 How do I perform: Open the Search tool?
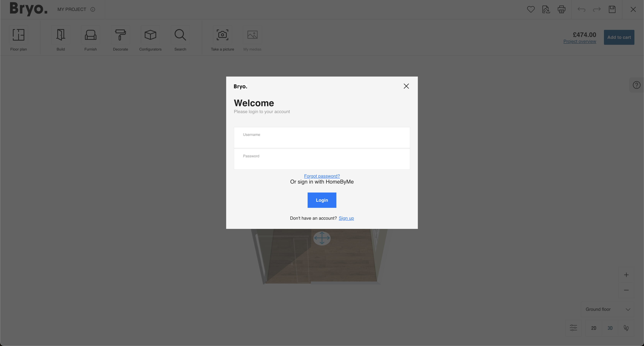tap(180, 38)
